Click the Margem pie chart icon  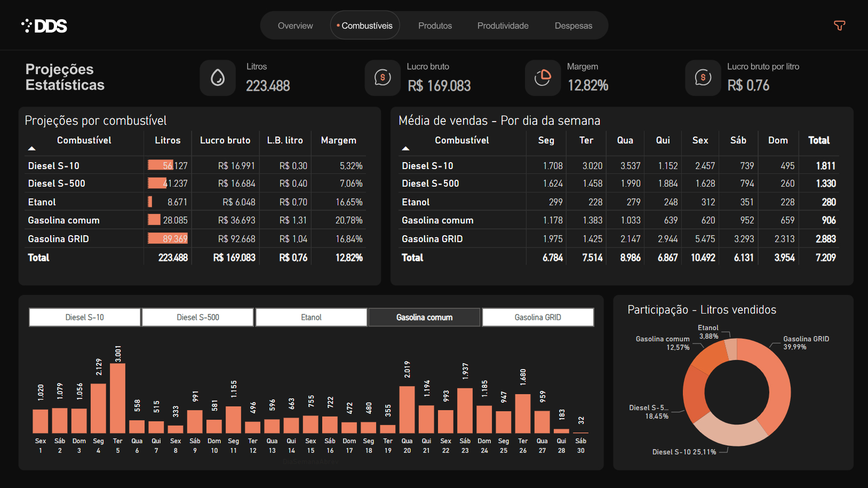click(543, 78)
